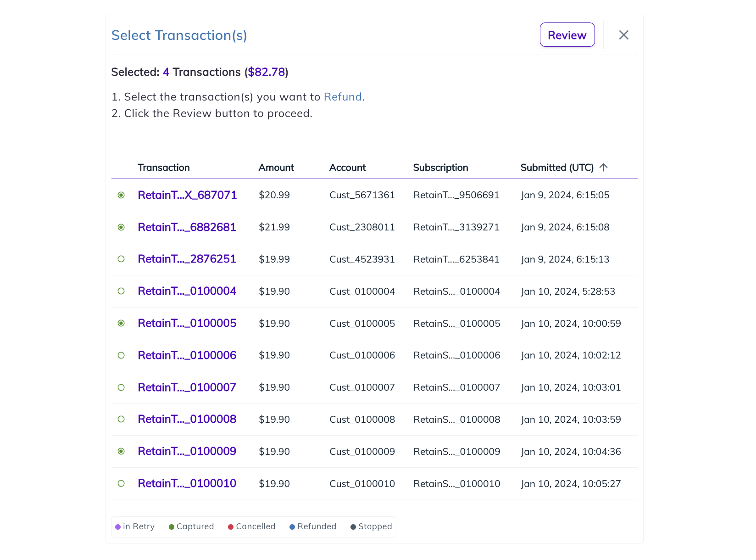Open transaction link RetainT..._0100004
756x560 pixels.
point(187,291)
